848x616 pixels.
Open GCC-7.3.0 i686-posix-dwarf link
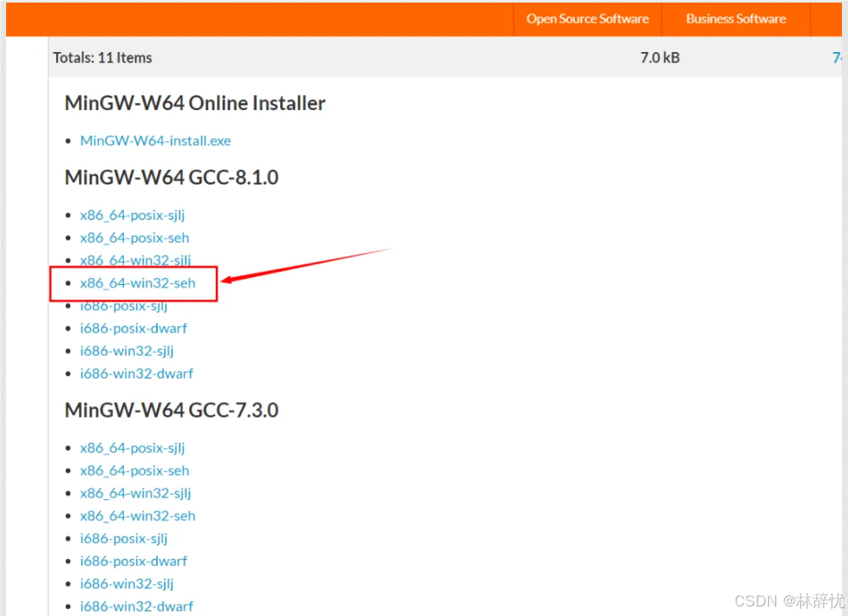(134, 561)
